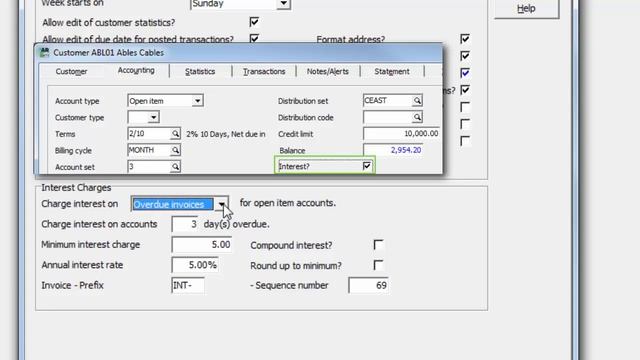Open the Charge interest on dropdown arrow
The width and height of the screenshot is (640, 360).
point(221,204)
